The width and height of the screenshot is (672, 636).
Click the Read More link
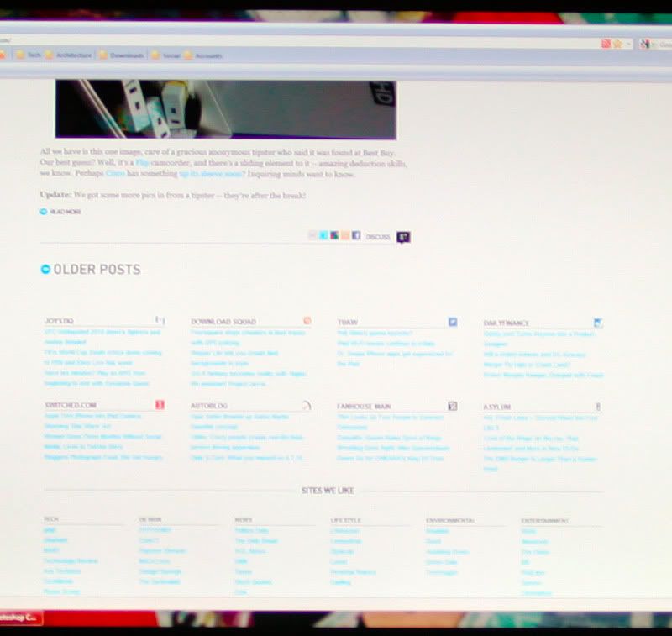tap(66, 212)
